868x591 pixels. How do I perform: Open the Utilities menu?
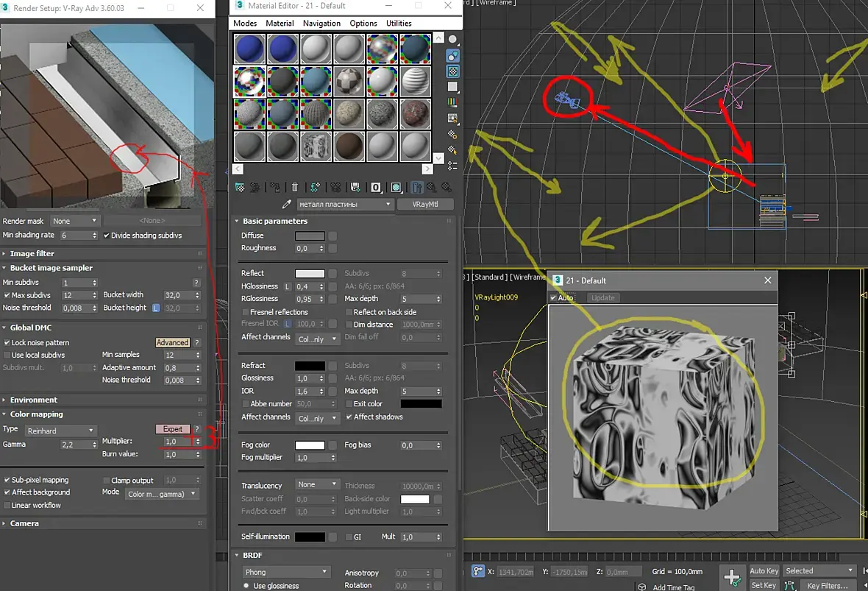399,24
